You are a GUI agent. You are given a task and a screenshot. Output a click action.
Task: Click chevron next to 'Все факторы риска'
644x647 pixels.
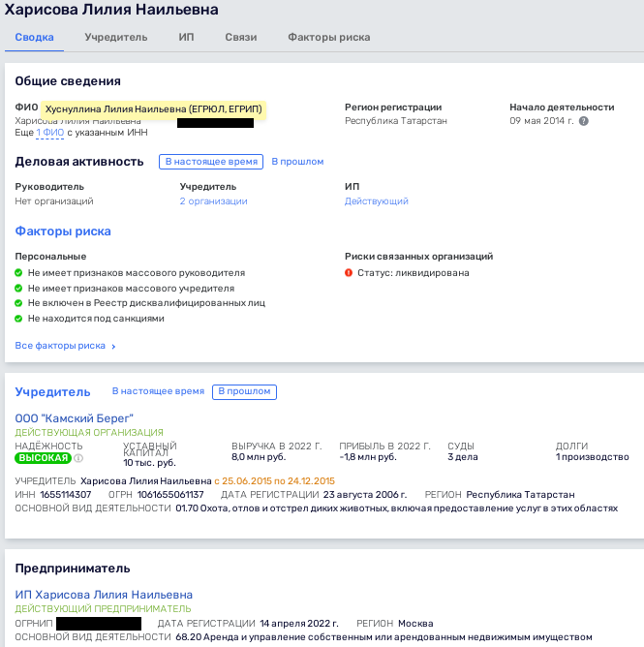click(113, 347)
